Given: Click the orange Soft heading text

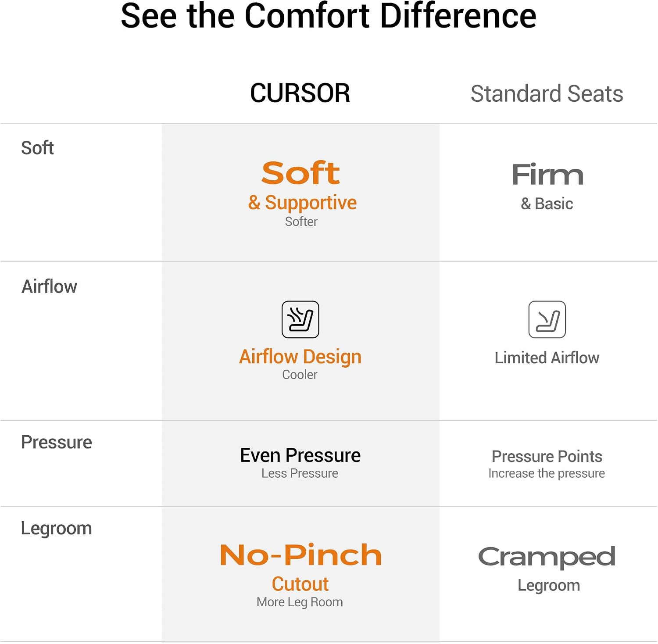Looking at the screenshot, I should 300,172.
